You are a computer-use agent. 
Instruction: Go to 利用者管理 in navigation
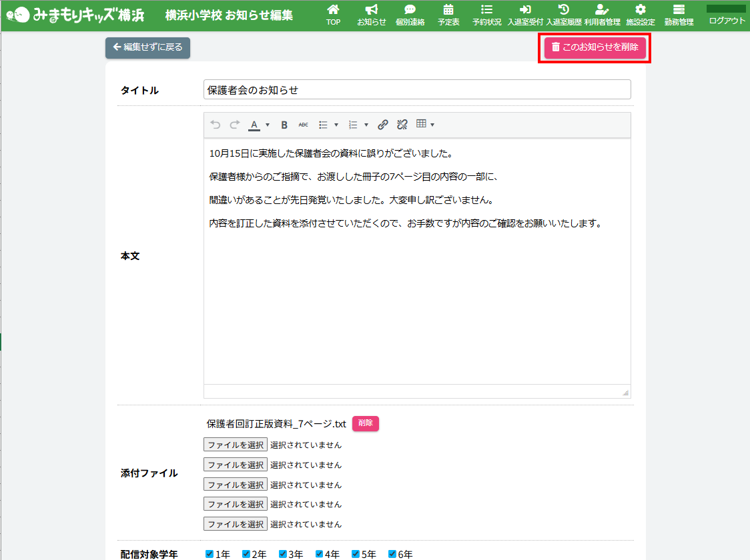[x=602, y=15]
